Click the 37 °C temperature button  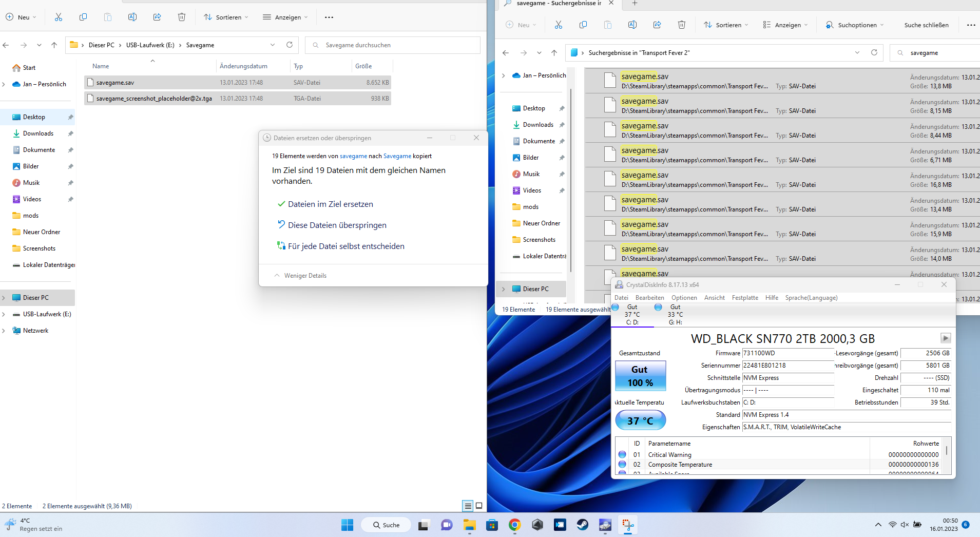(x=640, y=420)
